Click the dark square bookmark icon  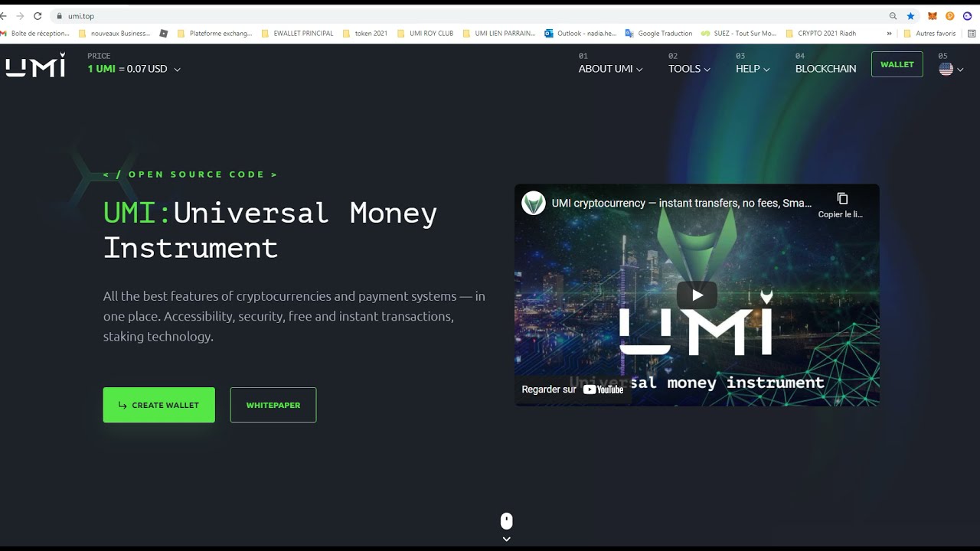tap(164, 34)
